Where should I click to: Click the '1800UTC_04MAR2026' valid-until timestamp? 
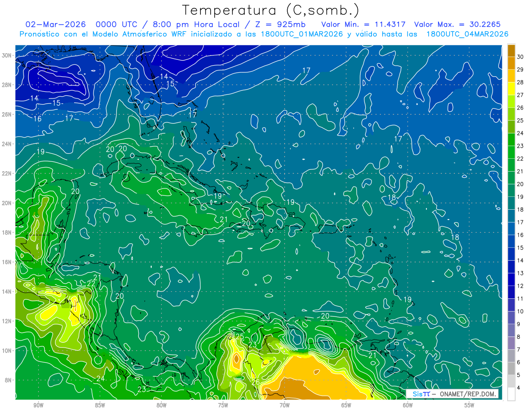pyautogui.click(x=467, y=34)
